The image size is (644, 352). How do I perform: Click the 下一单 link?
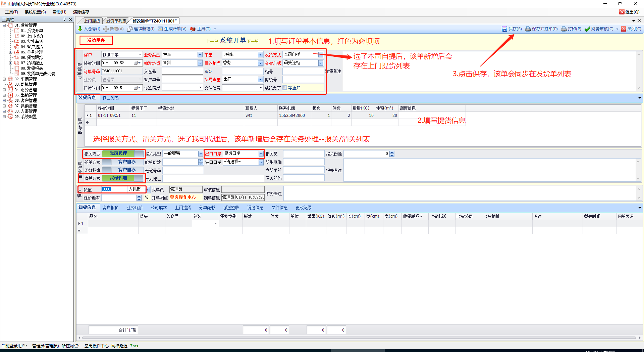253,41
